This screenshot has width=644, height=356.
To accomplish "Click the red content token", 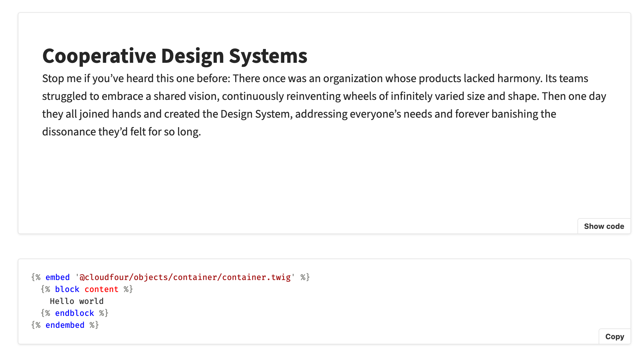I will [101, 289].
